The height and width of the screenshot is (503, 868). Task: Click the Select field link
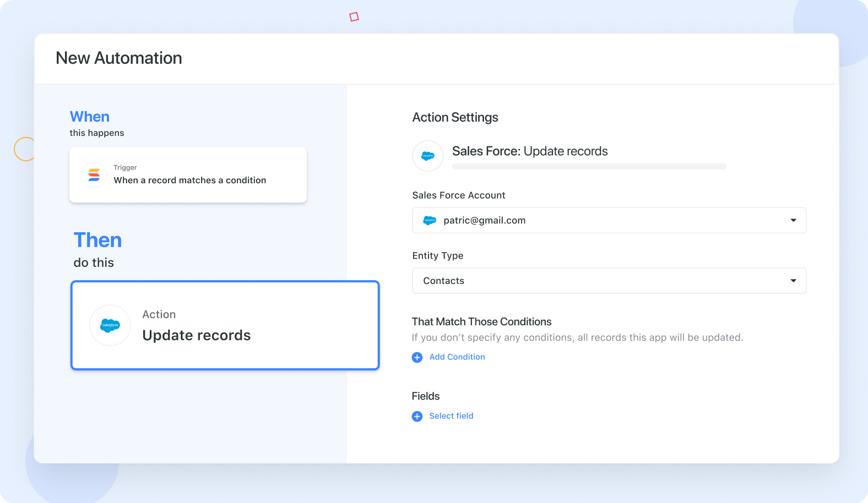coord(451,416)
